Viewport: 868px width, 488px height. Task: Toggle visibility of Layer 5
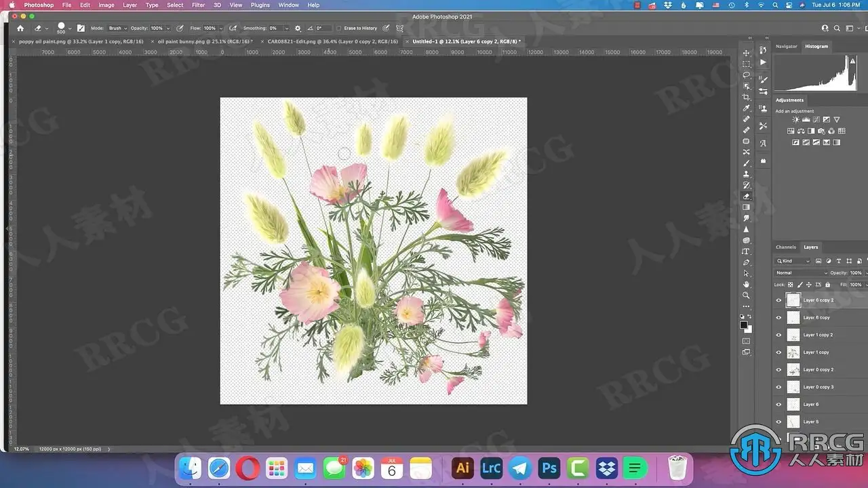(778, 422)
